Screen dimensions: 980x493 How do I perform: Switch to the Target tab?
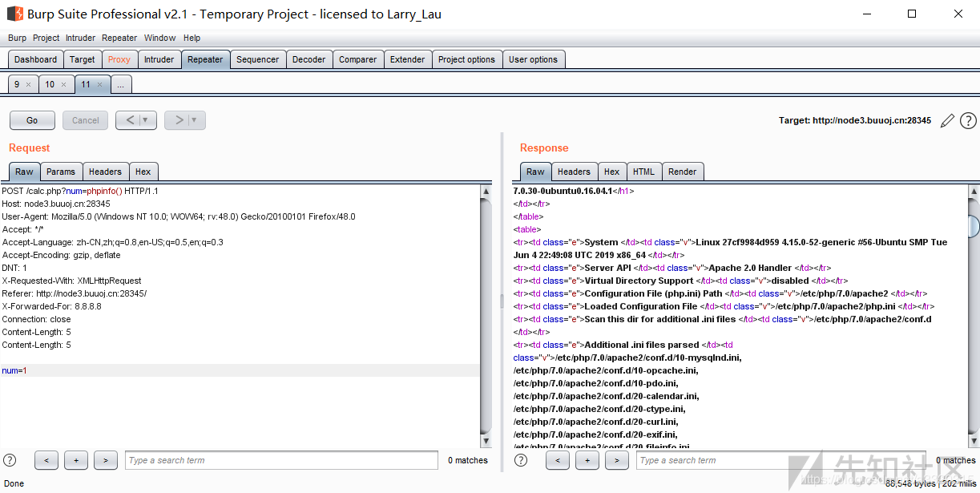click(x=82, y=59)
